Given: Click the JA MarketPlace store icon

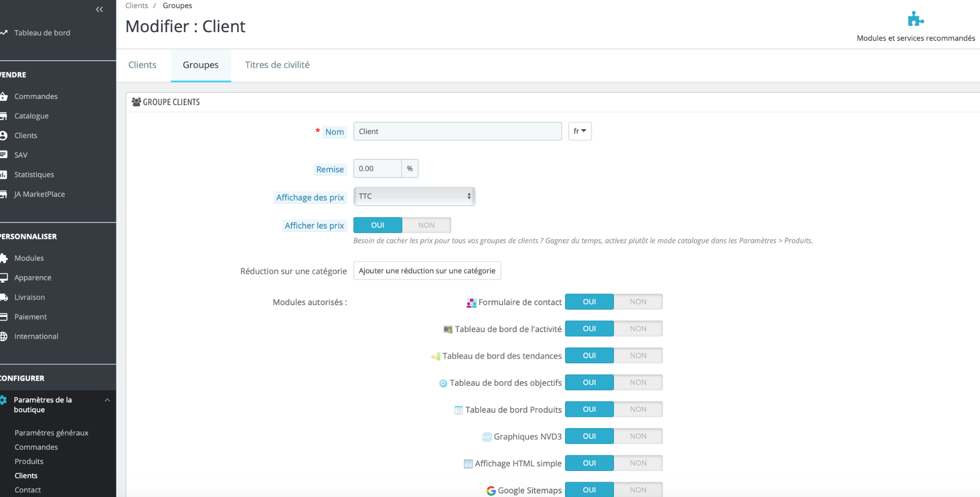Looking at the screenshot, I should pyautogui.click(x=4, y=194).
